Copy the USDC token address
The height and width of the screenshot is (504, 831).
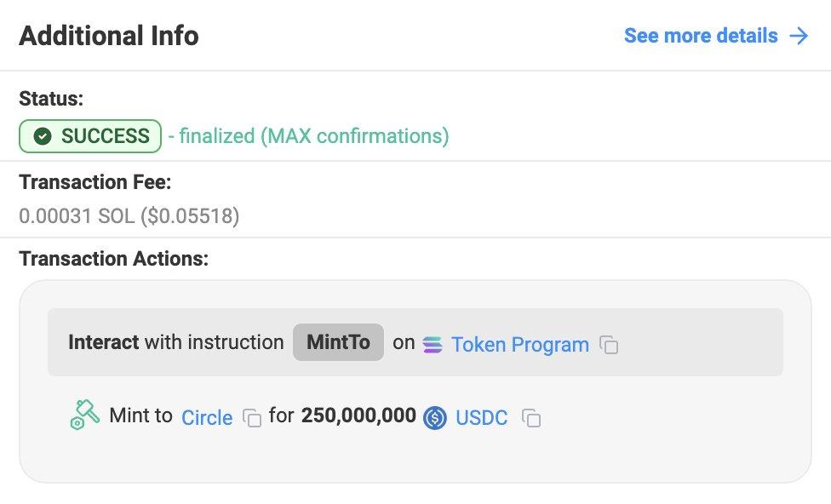531,418
